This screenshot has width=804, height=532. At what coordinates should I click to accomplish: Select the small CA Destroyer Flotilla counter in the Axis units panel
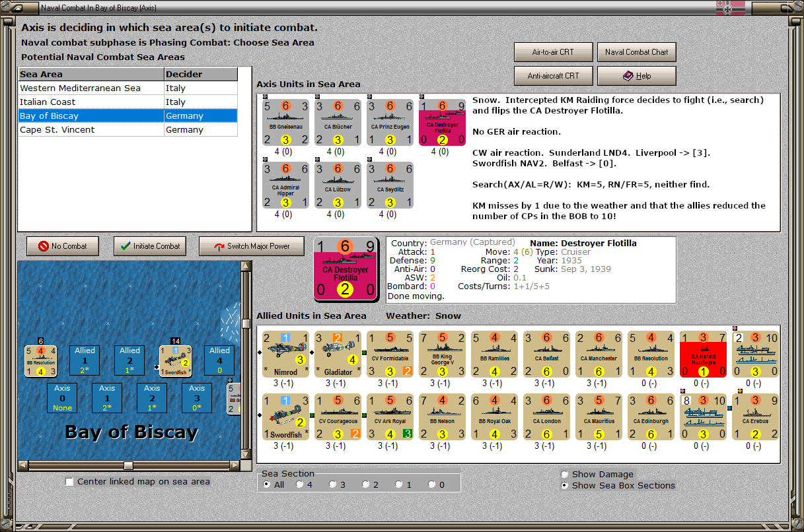click(x=443, y=122)
